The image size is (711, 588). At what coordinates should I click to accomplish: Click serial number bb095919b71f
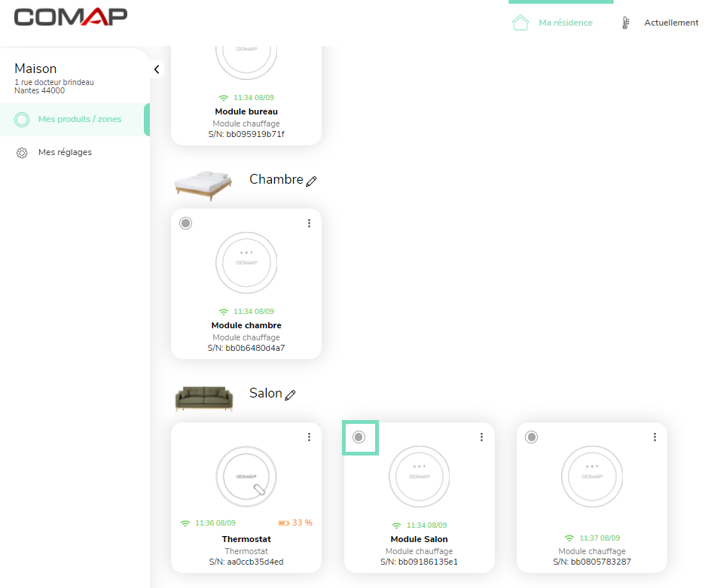246,134
